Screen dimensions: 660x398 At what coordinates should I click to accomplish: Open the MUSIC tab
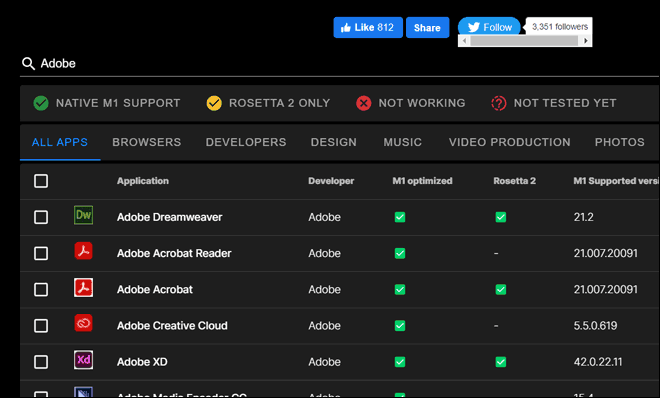402,142
